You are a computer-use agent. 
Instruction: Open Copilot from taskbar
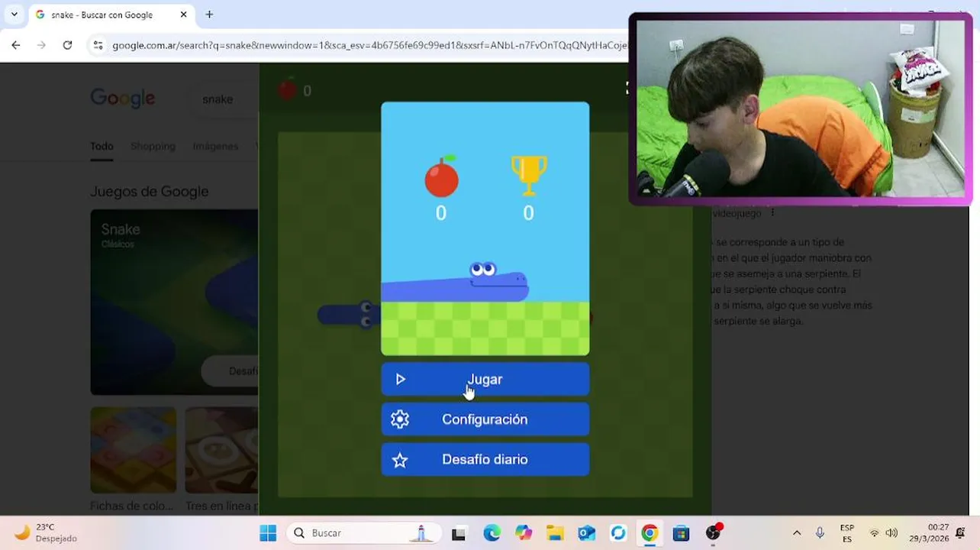pos(524,533)
